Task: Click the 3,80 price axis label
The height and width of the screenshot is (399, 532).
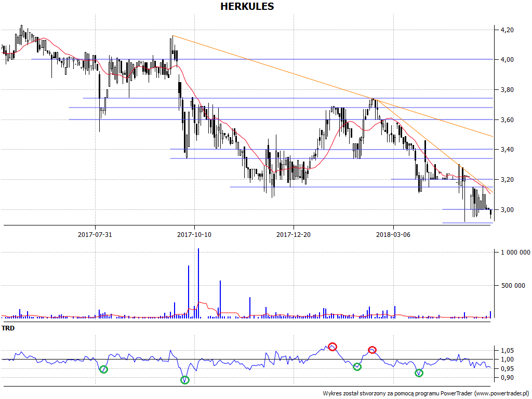Action: (x=507, y=90)
